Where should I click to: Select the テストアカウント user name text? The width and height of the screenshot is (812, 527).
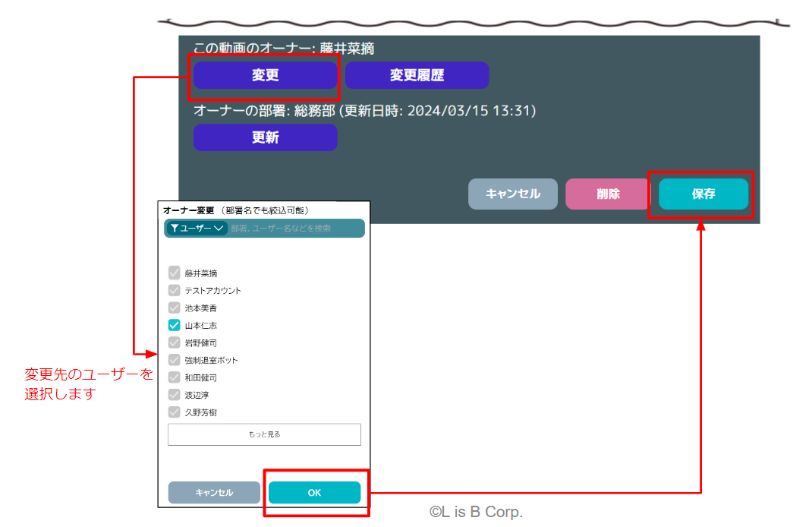coord(212,291)
